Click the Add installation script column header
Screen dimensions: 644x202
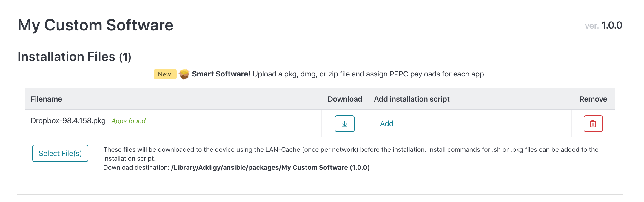[412, 99]
